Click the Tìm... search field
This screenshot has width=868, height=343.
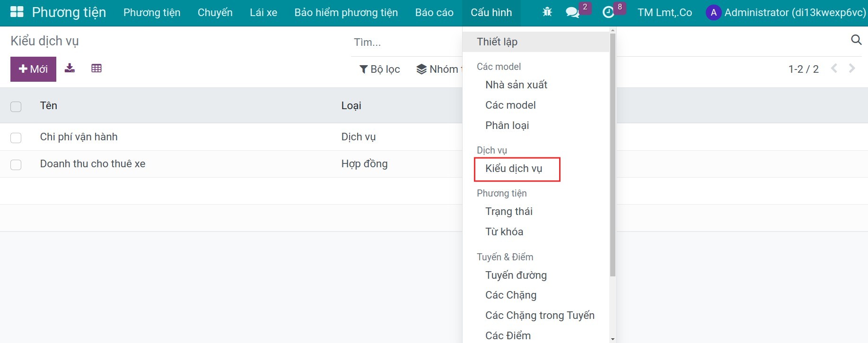coord(407,42)
